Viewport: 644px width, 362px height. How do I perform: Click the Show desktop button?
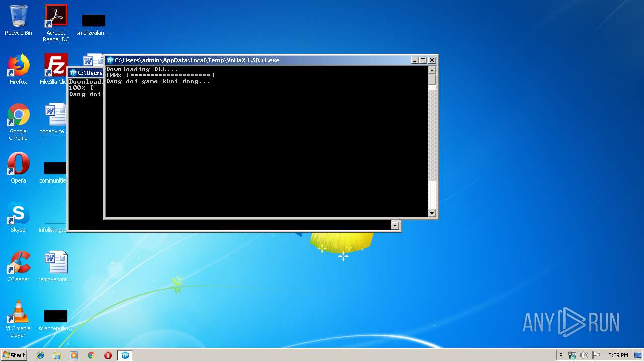[638, 355]
